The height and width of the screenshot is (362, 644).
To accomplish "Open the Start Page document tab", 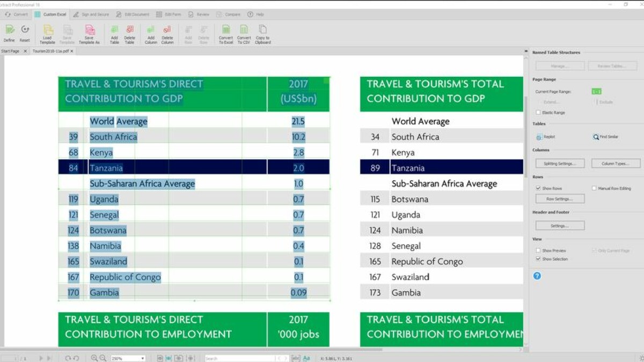I will (10, 51).
